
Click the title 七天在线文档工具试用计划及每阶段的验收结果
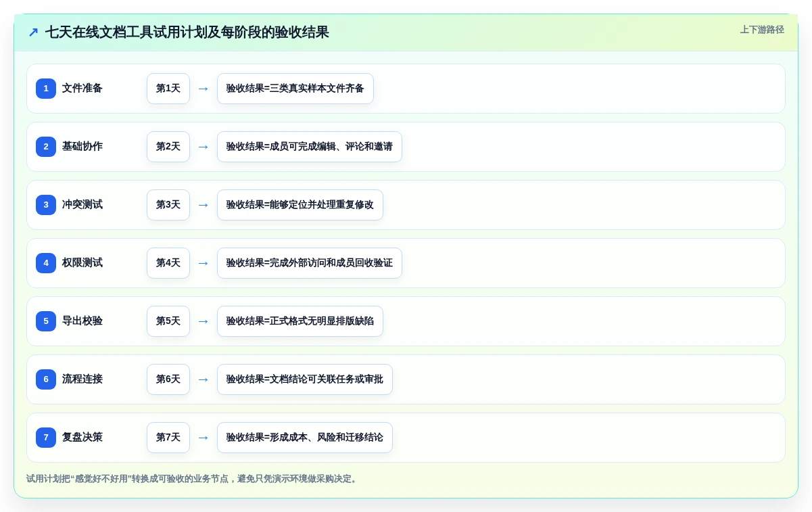pos(187,32)
